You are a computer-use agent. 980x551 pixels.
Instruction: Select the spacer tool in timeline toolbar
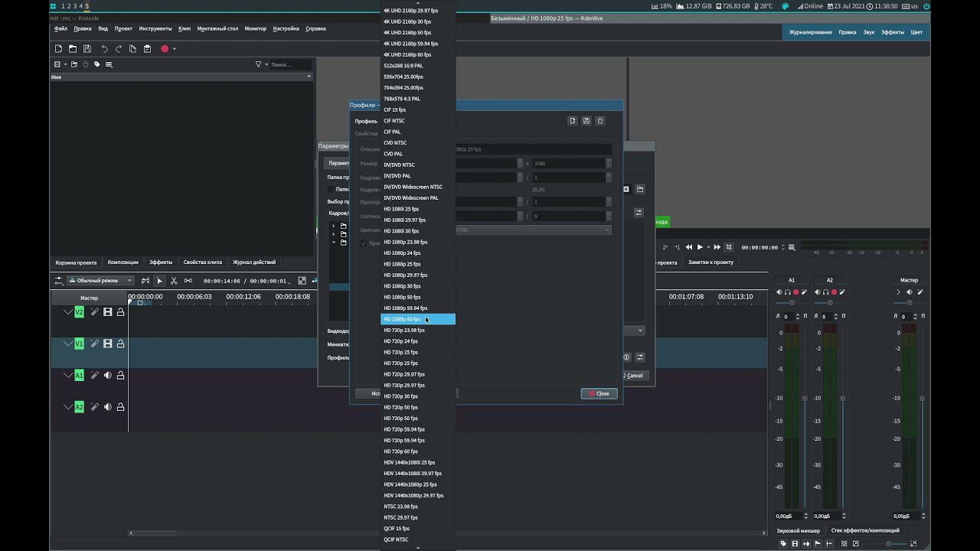point(188,281)
